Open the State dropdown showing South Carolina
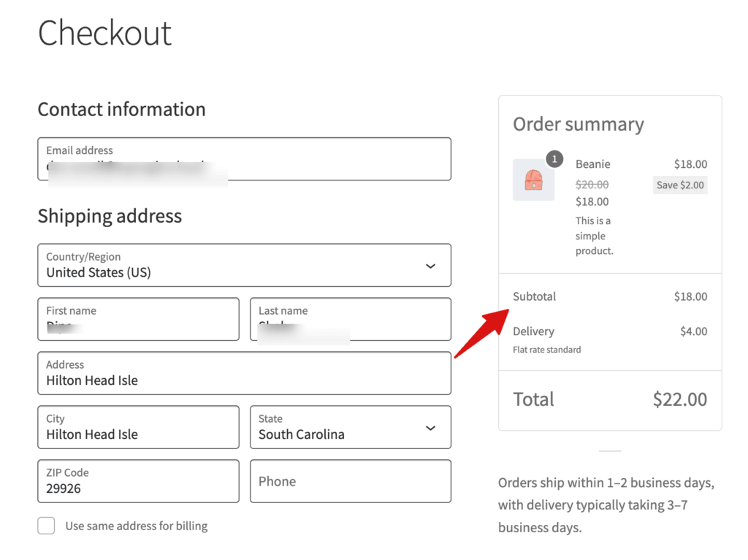Image resolution: width=748 pixels, height=560 pixels. 351,427
